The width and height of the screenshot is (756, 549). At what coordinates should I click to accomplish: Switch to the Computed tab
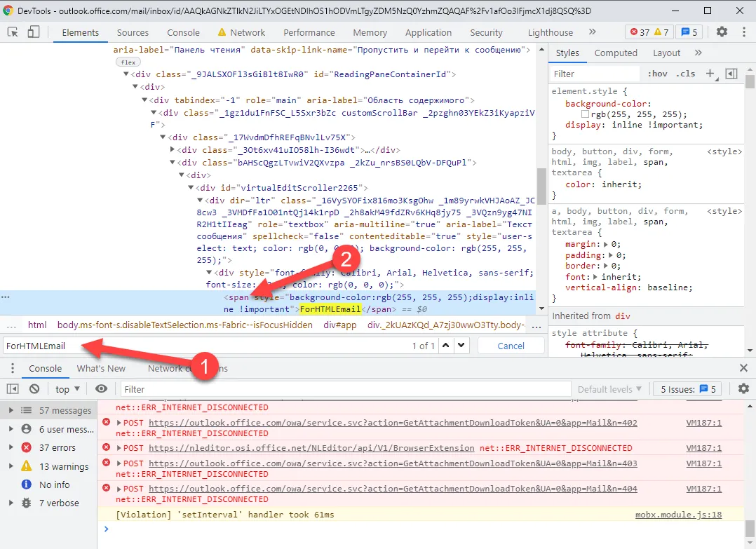click(x=615, y=53)
